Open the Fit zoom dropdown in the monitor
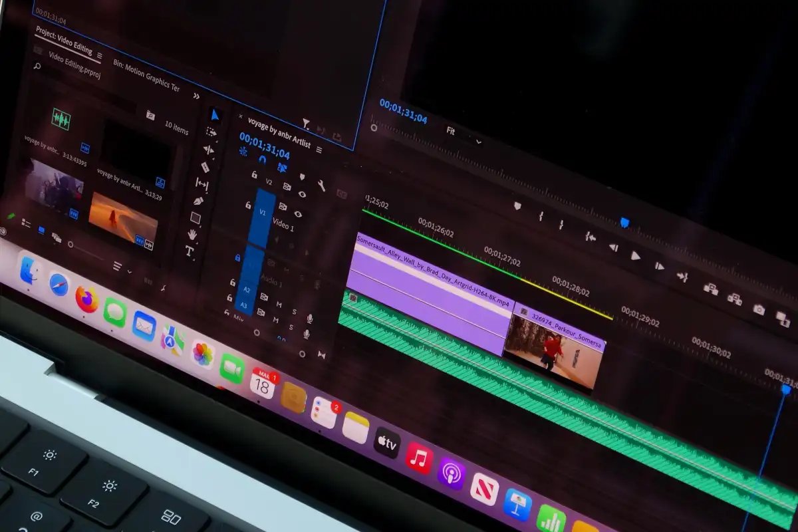 pos(459,133)
